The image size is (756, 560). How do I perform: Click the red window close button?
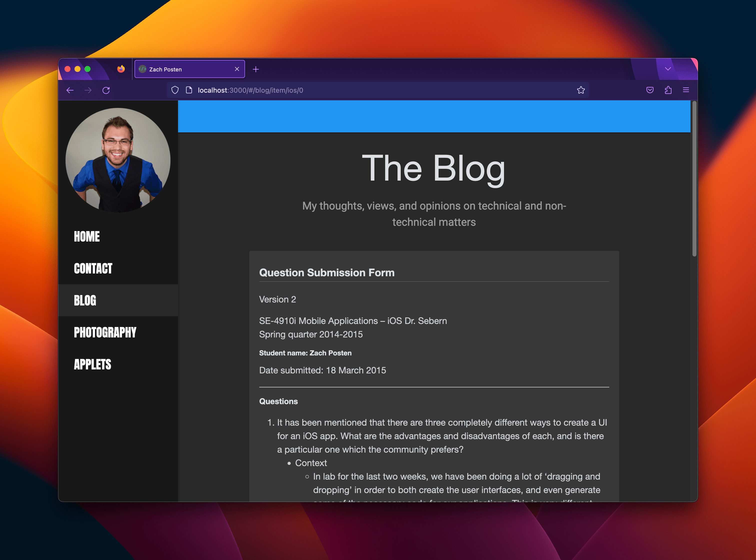coord(67,69)
